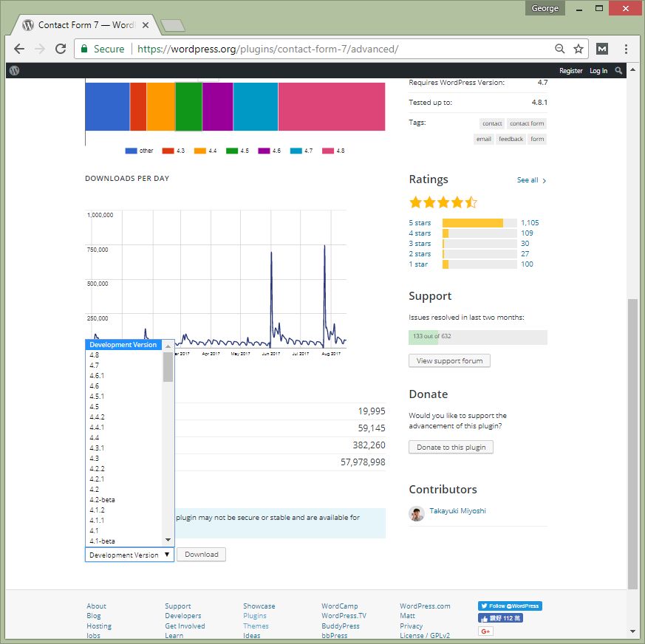Open the 5 stars ratings link
Viewport: 645px width, 644px height.
coord(420,223)
